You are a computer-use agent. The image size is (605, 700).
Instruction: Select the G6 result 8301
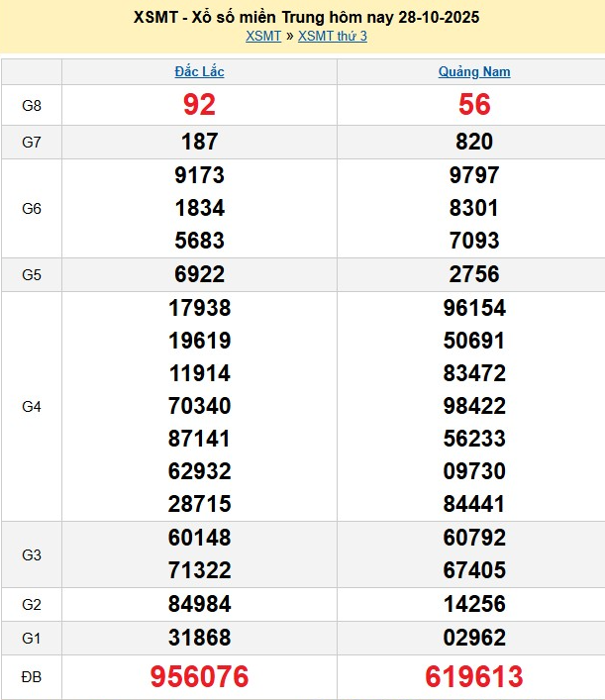(x=474, y=208)
